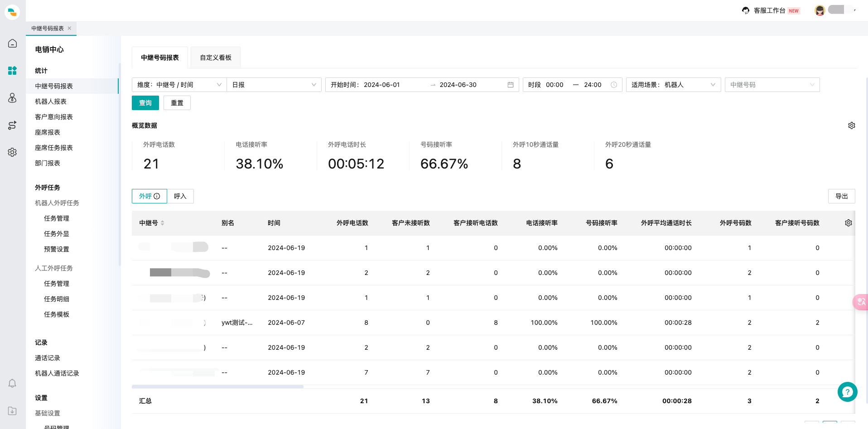Click the calendar icon in date range
Screen dimensions: 868x429
click(x=511, y=85)
